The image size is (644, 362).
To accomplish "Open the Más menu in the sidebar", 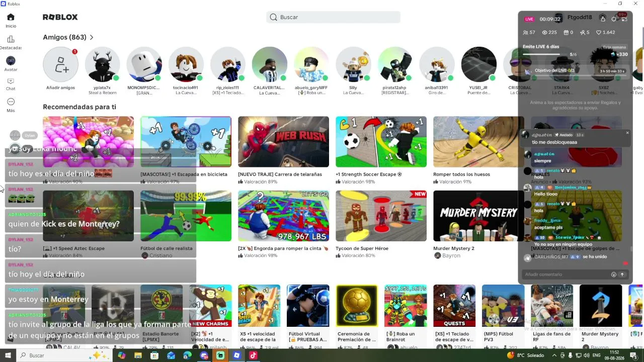I will (x=11, y=105).
